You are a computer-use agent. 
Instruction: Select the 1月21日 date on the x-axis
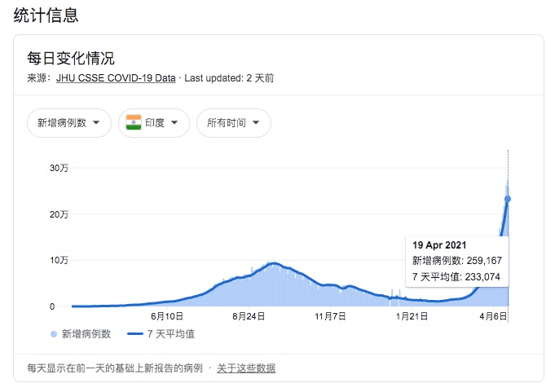(412, 316)
